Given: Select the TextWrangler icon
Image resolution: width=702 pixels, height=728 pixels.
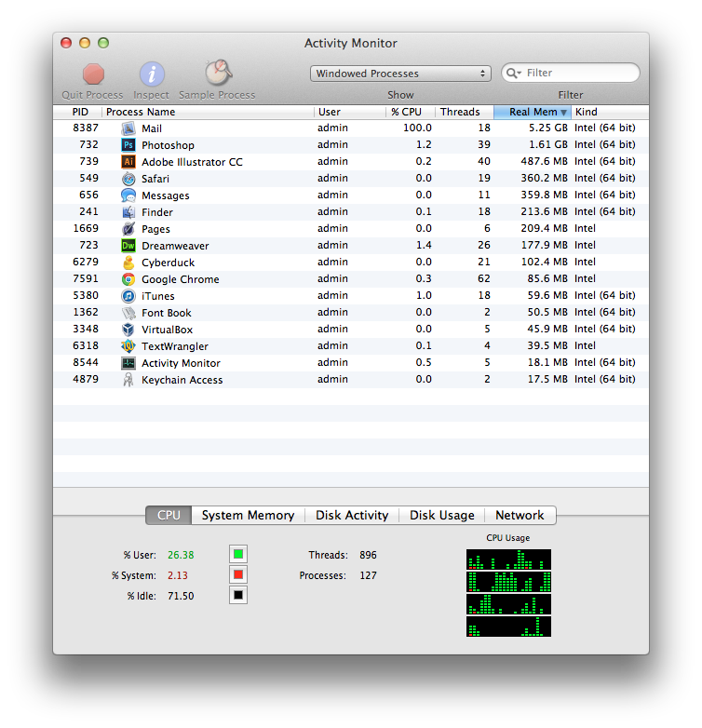Looking at the screenshot, I should 128,346.
